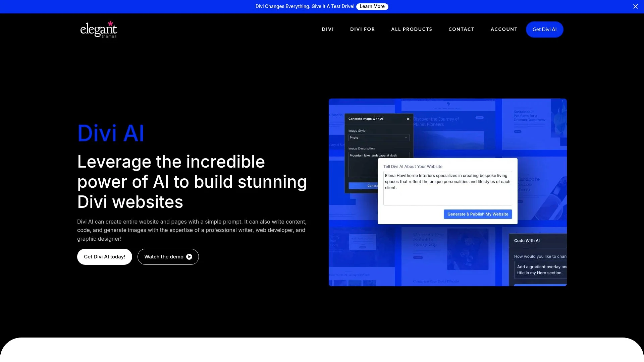644x362 pixels.
Task: Click the Divi AI hero preview image
Action: coord(447,192)
